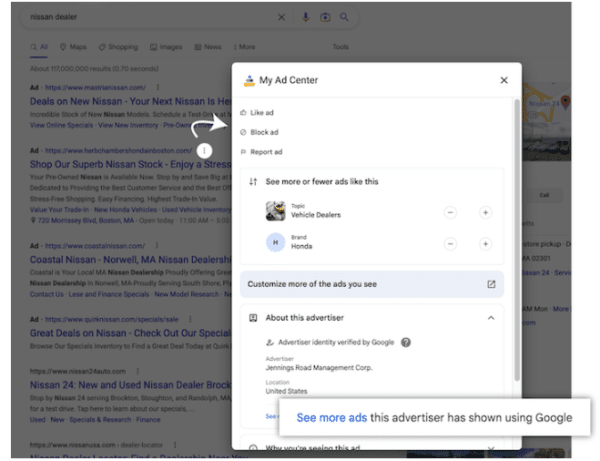600x461 pixels.
Task: Open Customize more of the ads you see
Action: [372, 284]
